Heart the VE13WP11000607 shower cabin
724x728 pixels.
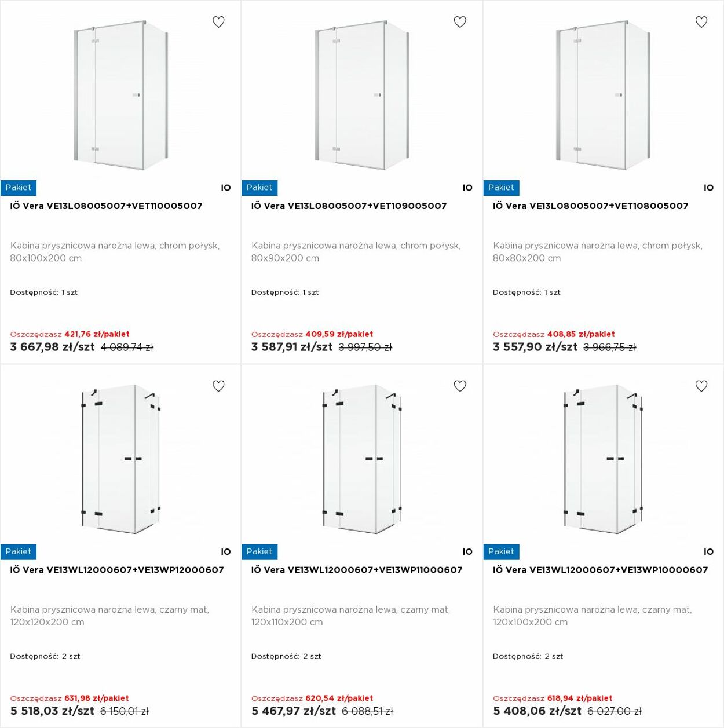click(x=460, y=386)
